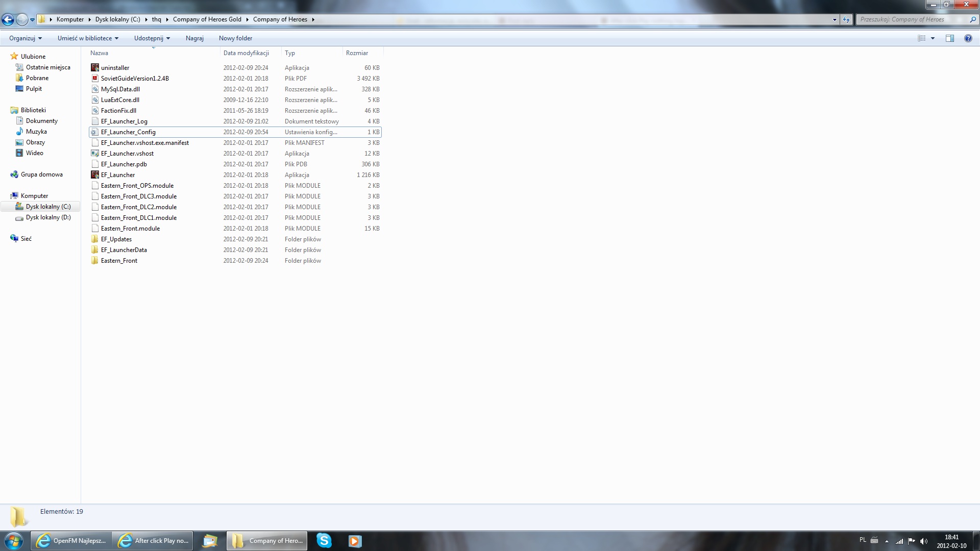Select the Eastern_Front folder icon
The width and height of the screenshot is (980, 551).
pos(94,261)
